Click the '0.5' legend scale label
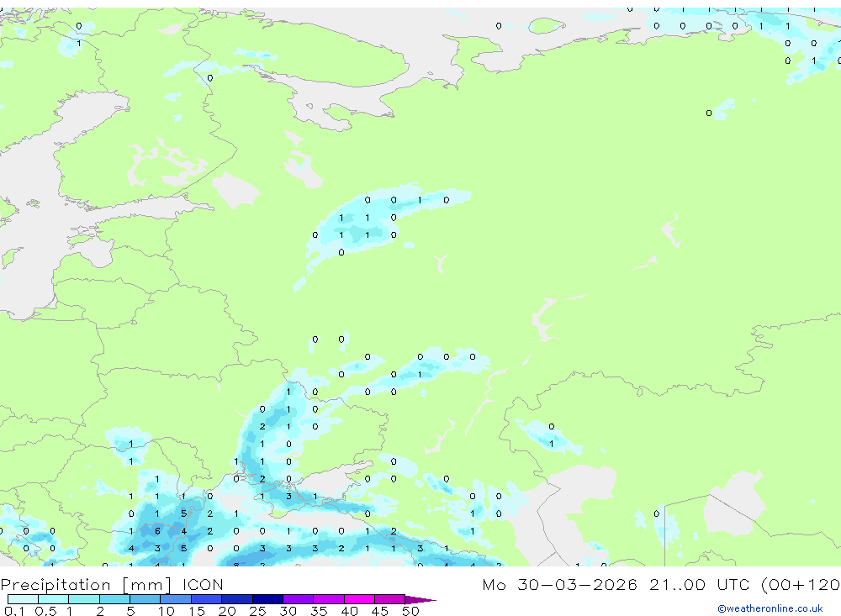Screen dimensions: 841x616 pyautogui.click(x=45, y=611)
